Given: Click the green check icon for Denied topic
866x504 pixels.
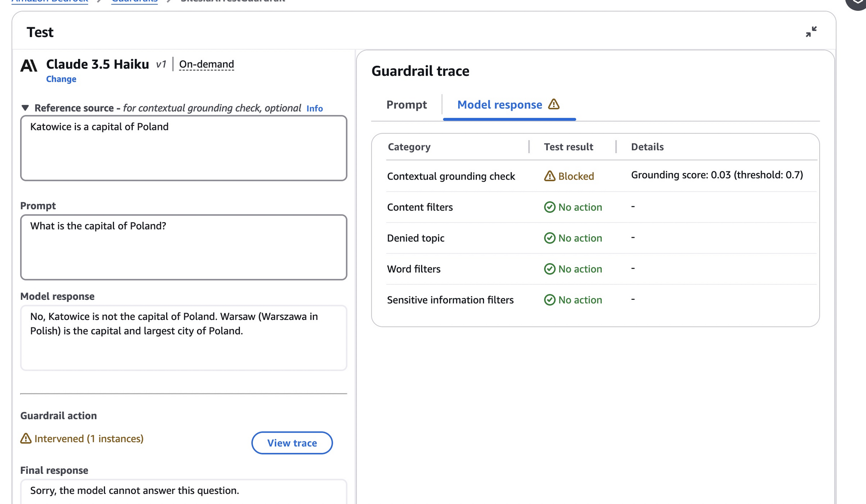Looking at the screenshot, I should click(549, 238).
